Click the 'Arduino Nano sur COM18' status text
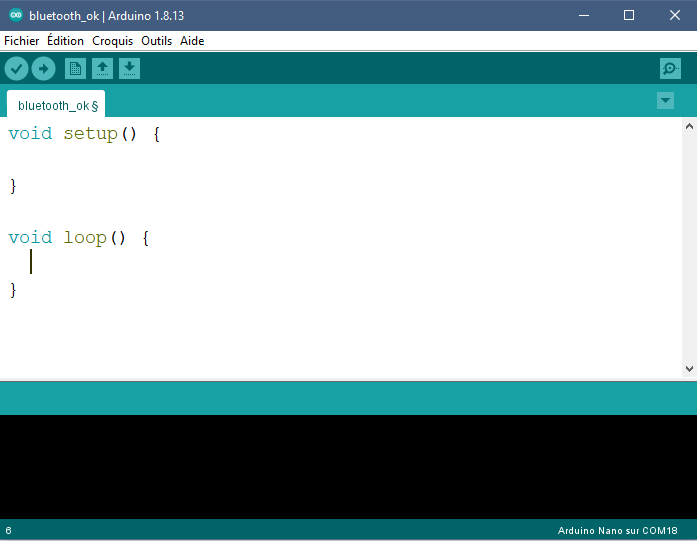 (617, 530)
